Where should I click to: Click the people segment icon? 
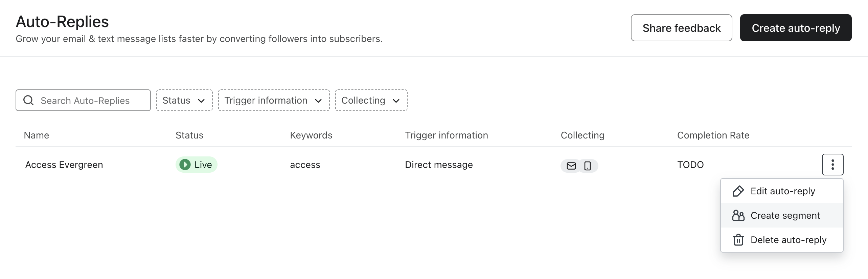738,216
